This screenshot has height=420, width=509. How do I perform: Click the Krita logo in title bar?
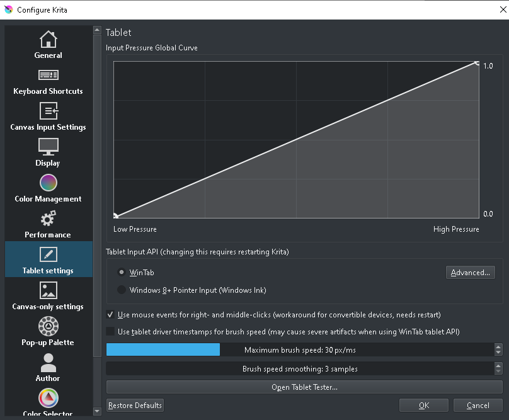tap(8, 9)
